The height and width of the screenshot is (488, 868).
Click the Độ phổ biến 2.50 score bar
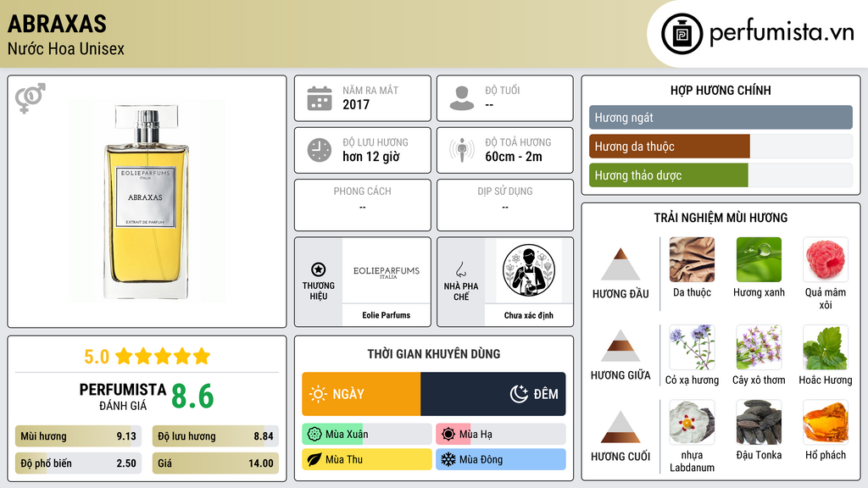click(x=79, y=463)
